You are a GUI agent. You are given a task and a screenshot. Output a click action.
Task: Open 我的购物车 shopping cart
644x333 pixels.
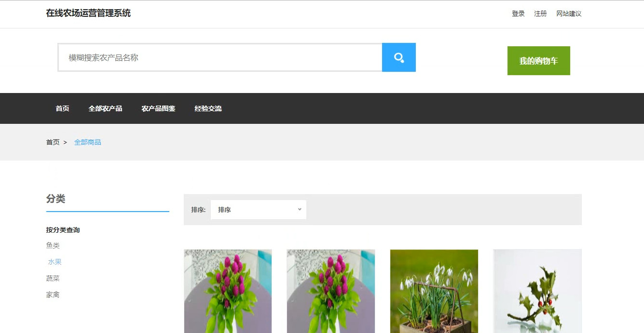539,61
